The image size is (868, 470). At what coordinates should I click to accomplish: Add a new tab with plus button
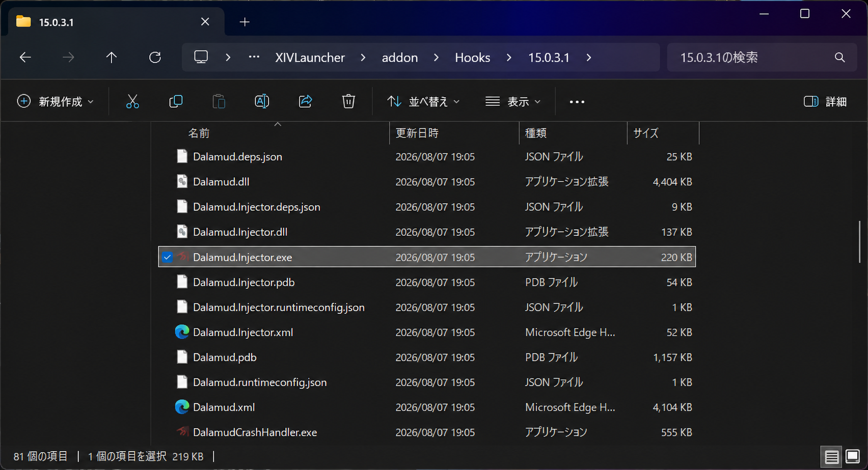coord(245,22)
